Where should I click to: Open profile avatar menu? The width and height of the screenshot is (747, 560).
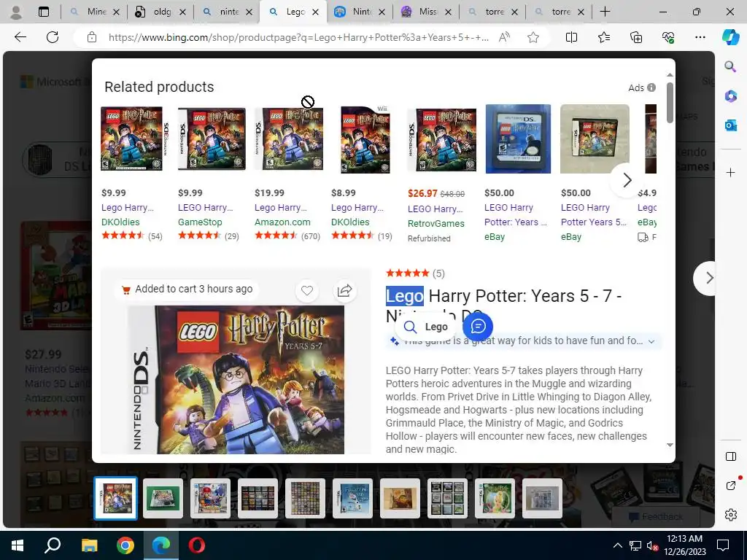[x=16, y=12]
